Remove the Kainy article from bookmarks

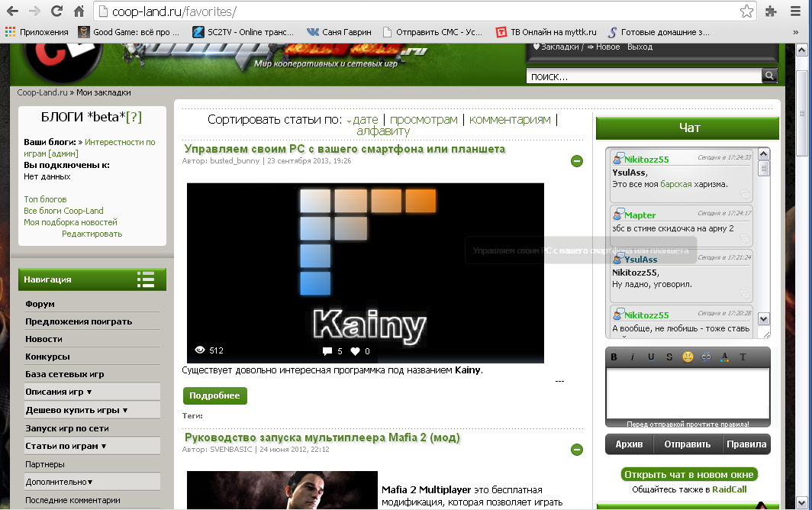tap(577, 161)
